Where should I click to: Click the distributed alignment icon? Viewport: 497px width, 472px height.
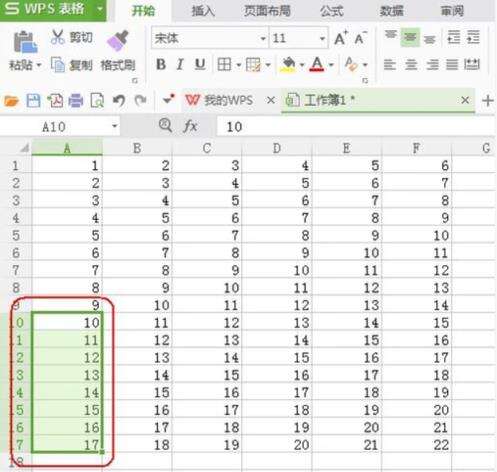pos(472,64)
